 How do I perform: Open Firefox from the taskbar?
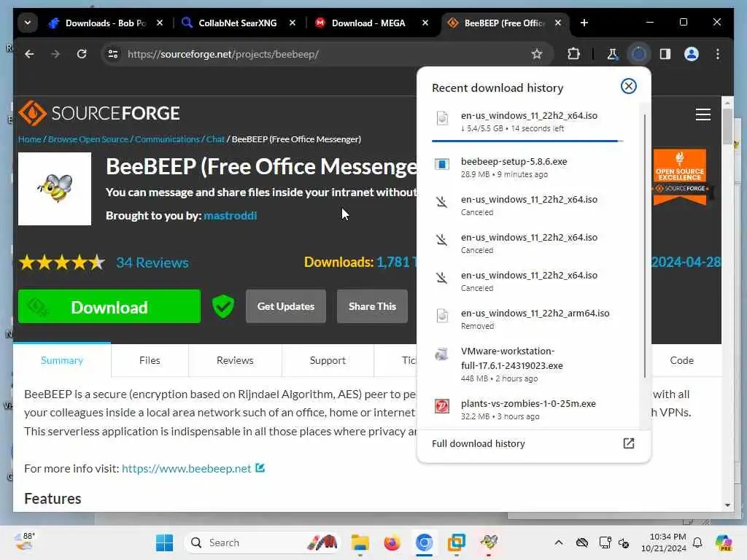(392, 542)
